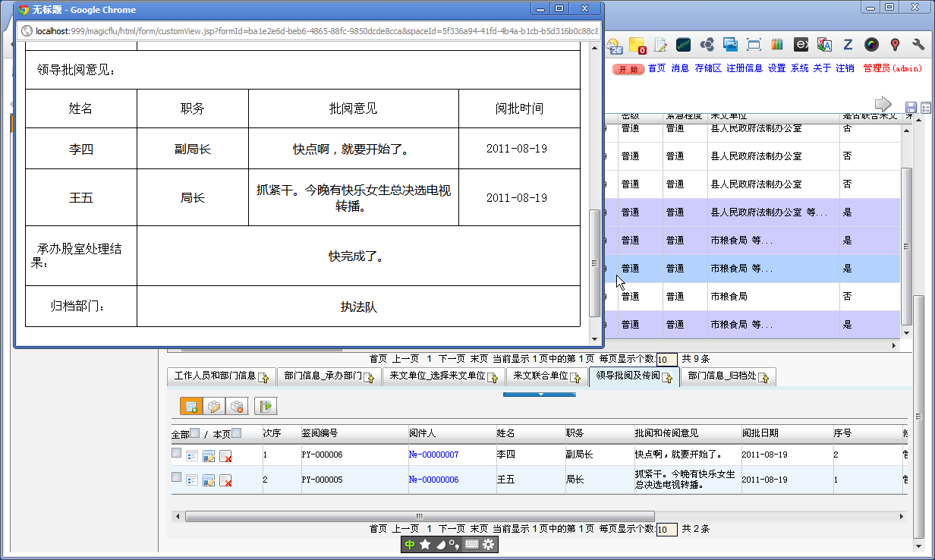Open IME toolbar gear settings
This screenshot has height=560, width=935.
tap(489, 544)
